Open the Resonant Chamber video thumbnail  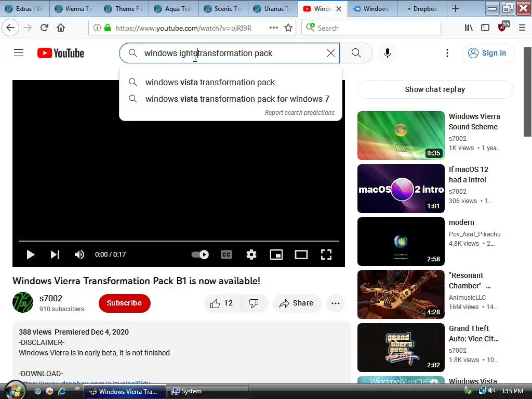[x=401, y=294]
